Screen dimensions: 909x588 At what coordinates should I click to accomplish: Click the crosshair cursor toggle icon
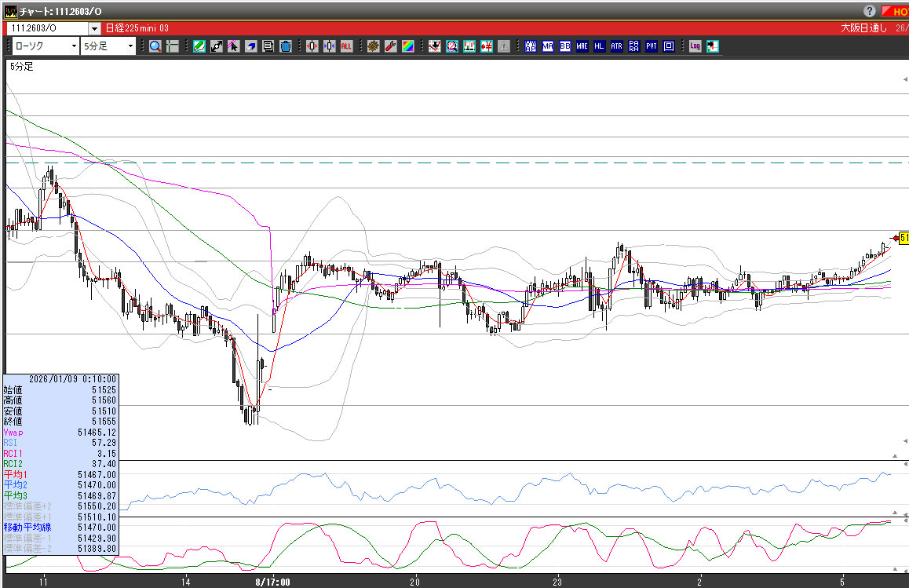click(173, 46)
